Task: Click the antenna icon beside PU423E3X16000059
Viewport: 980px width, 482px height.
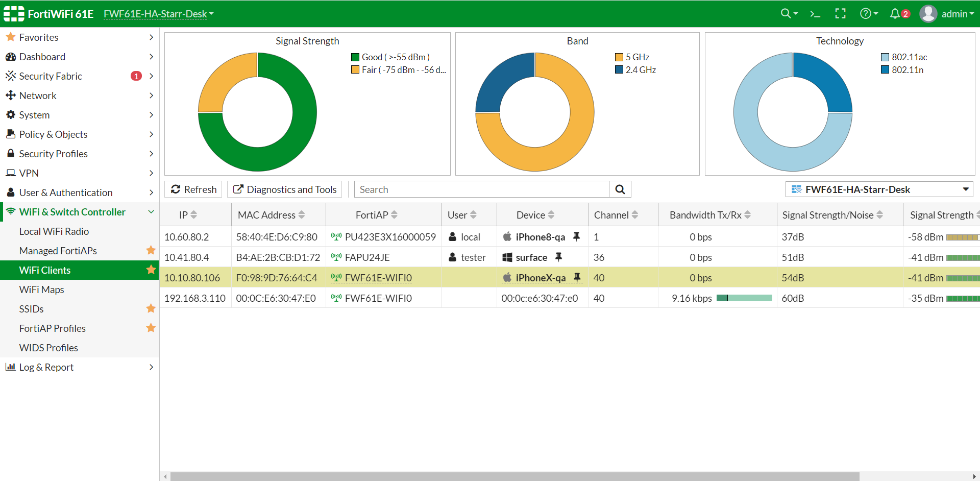Action: click(336, 236)
